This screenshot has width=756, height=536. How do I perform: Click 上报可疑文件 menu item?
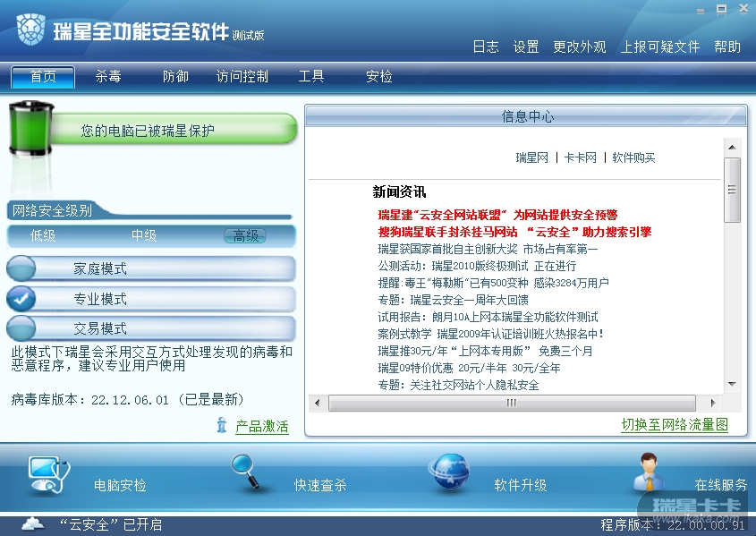pos(660,47)
